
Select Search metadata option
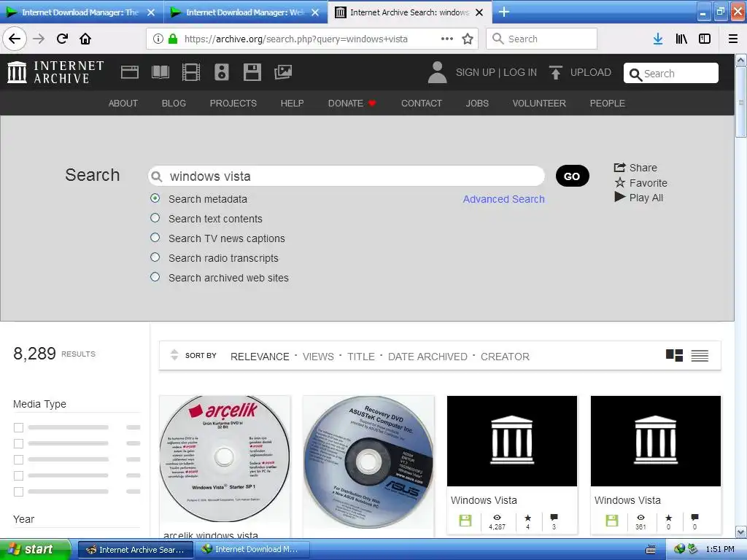155,198
